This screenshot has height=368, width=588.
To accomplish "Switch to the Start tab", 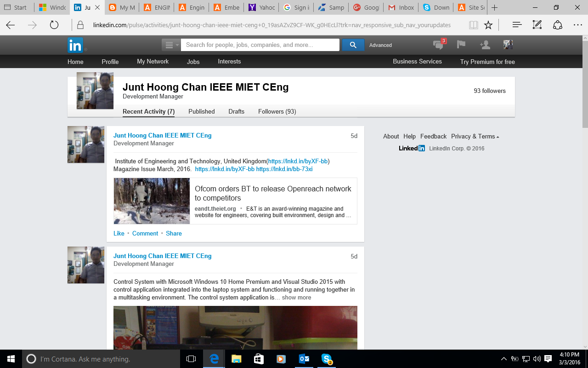I will 17,7.
